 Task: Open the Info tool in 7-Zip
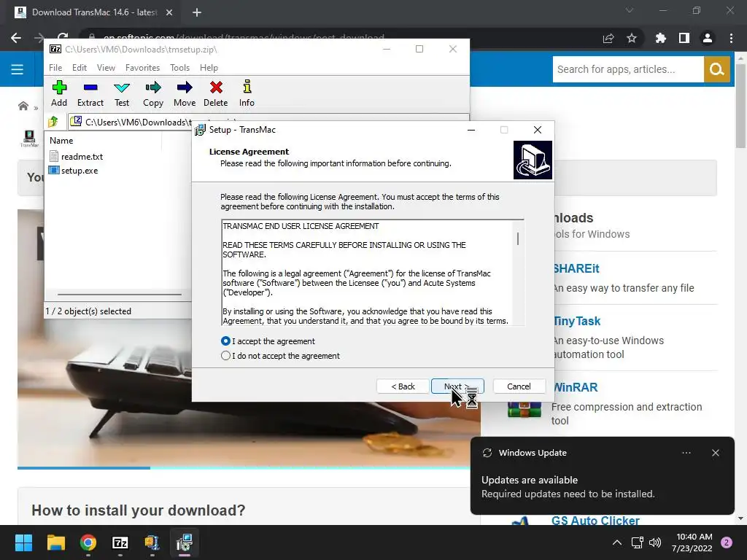coord(247,87)
